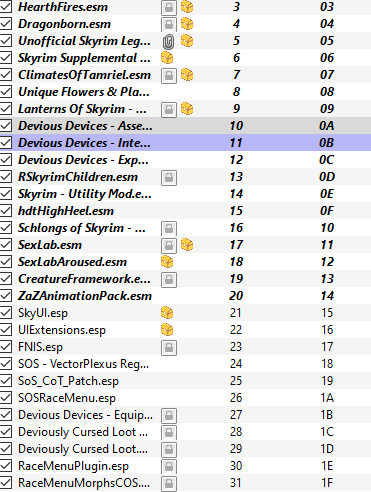Viewport: 371px width, 492px height.
Task: Click priority value 11 in highlighted row
Action: pos(236,143)
